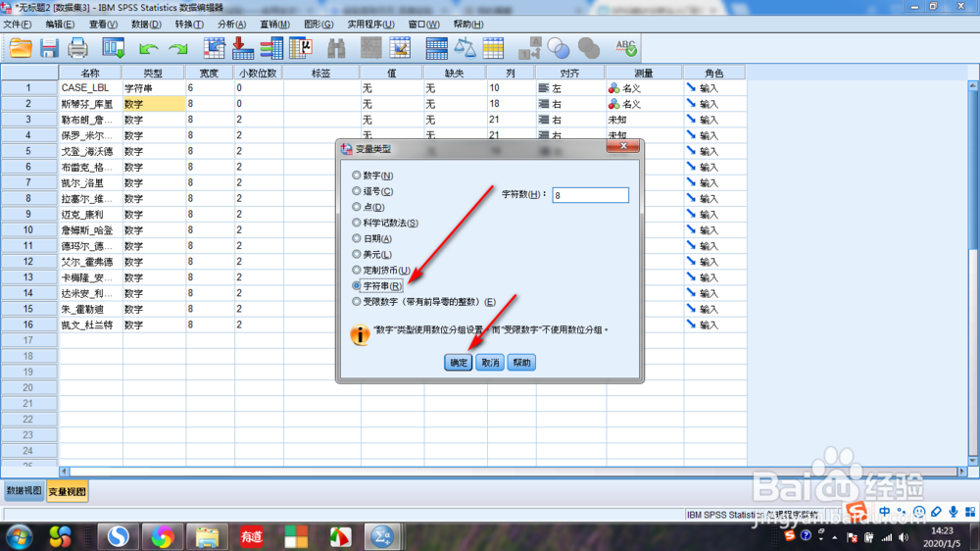Click the Go to variable icon
Viewport: 980px width, 551px height.
(242, 48)
